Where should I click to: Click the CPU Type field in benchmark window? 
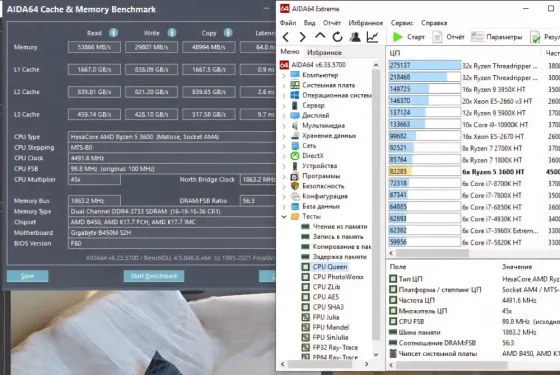pos(171,137)
